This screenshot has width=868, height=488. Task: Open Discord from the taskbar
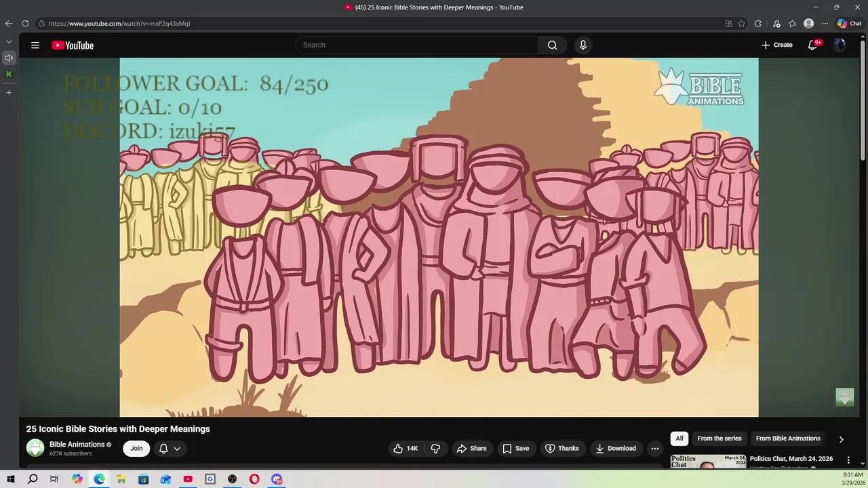coord(277,479)
